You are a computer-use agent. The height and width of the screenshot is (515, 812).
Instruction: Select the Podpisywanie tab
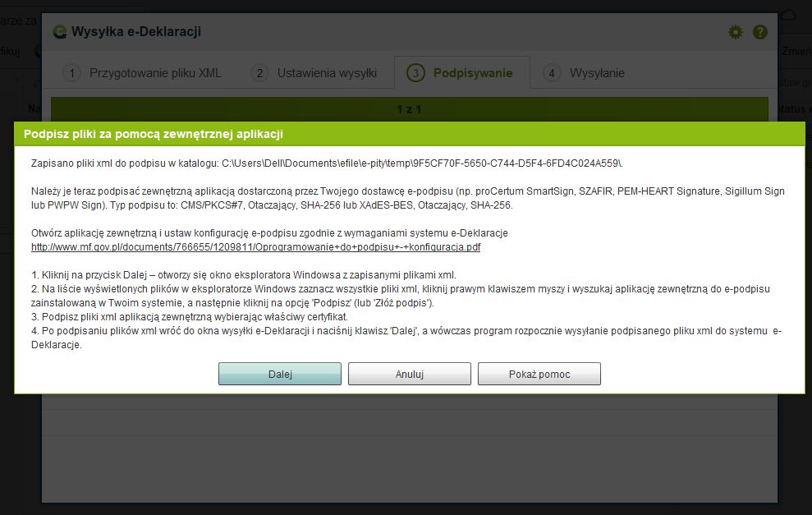(472, 73)
